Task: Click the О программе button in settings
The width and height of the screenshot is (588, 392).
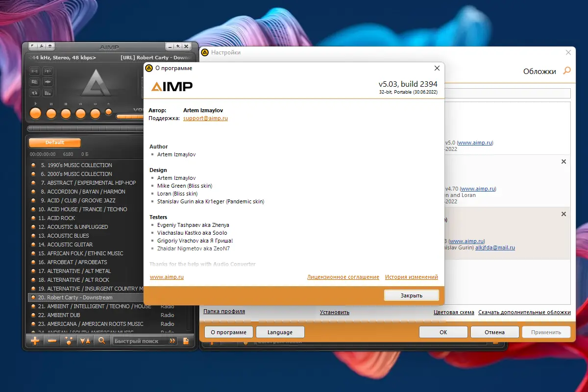Action: click(x=228, y=332)
